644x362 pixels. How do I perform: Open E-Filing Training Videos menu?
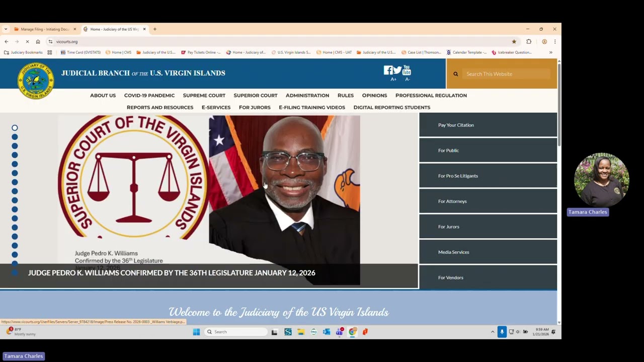pos(312,108)
